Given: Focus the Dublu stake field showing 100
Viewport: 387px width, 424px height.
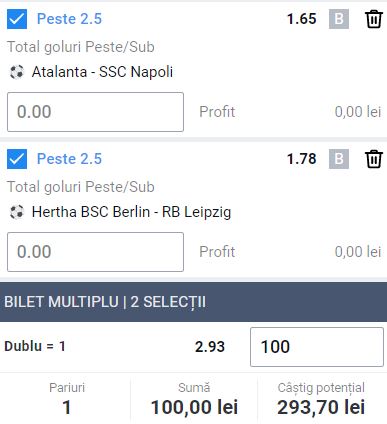Looking at the screenshot, I should coord(317,347).
